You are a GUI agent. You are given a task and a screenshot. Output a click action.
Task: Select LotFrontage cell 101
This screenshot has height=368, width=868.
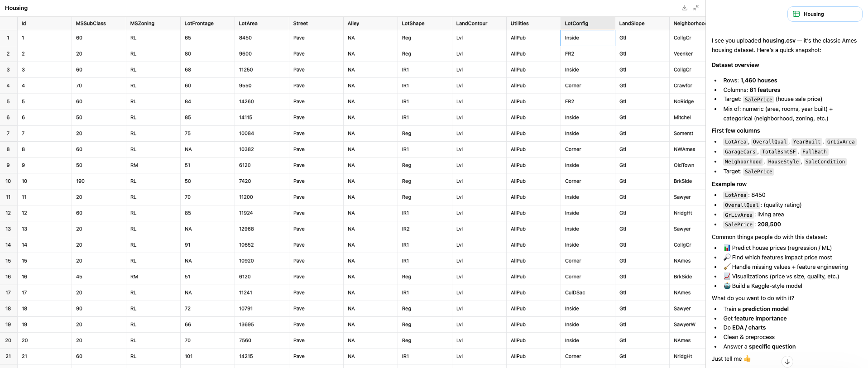coord(207,356)
